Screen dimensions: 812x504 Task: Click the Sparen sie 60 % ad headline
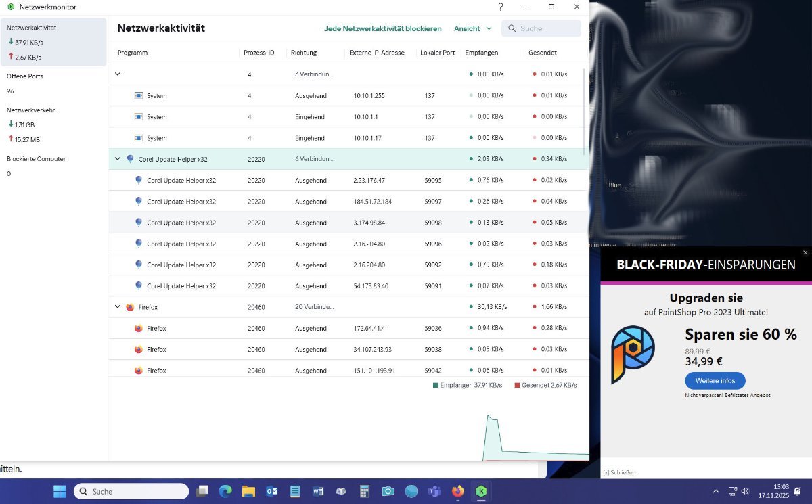(x=741, y=334)
